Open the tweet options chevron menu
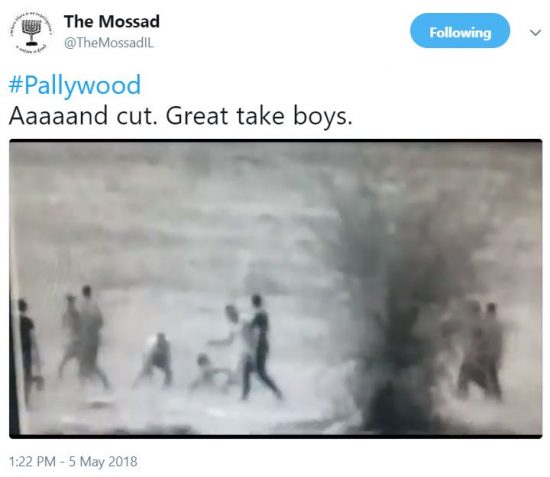550x477 pixels. tap(535, 33)
